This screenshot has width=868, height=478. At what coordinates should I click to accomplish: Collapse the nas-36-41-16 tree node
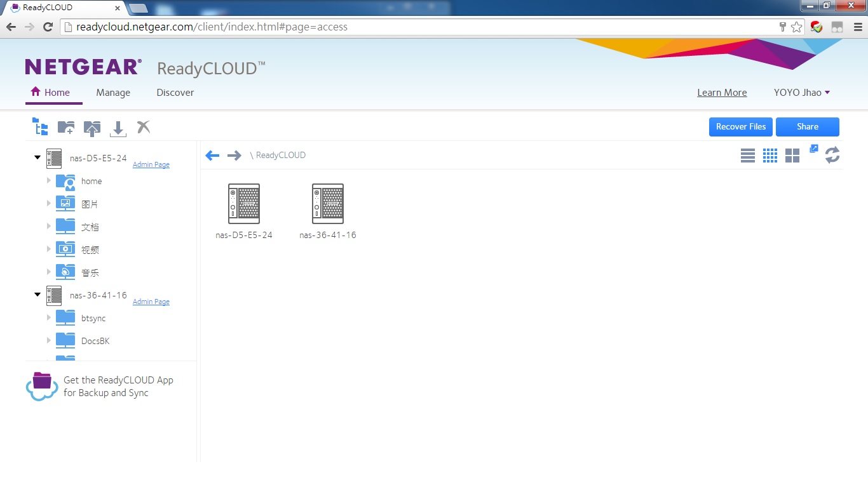[37, 295]
